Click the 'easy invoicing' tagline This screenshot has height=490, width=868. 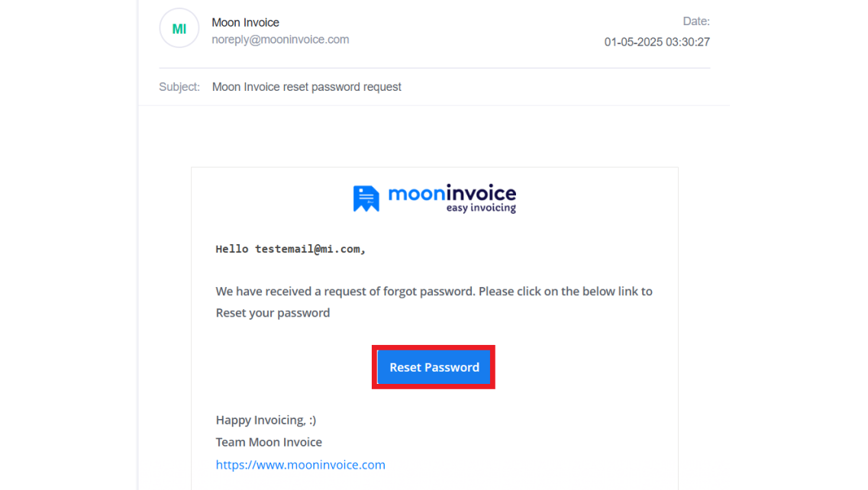481,208
